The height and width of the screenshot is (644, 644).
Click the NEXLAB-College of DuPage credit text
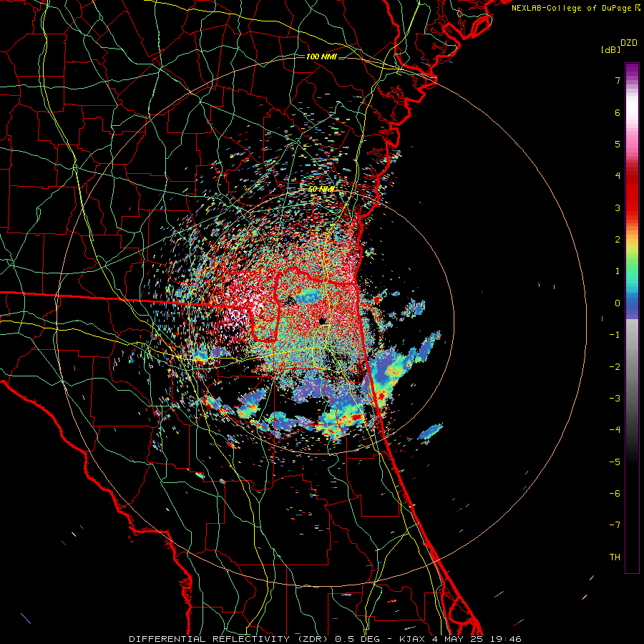[x=572, y=8]
